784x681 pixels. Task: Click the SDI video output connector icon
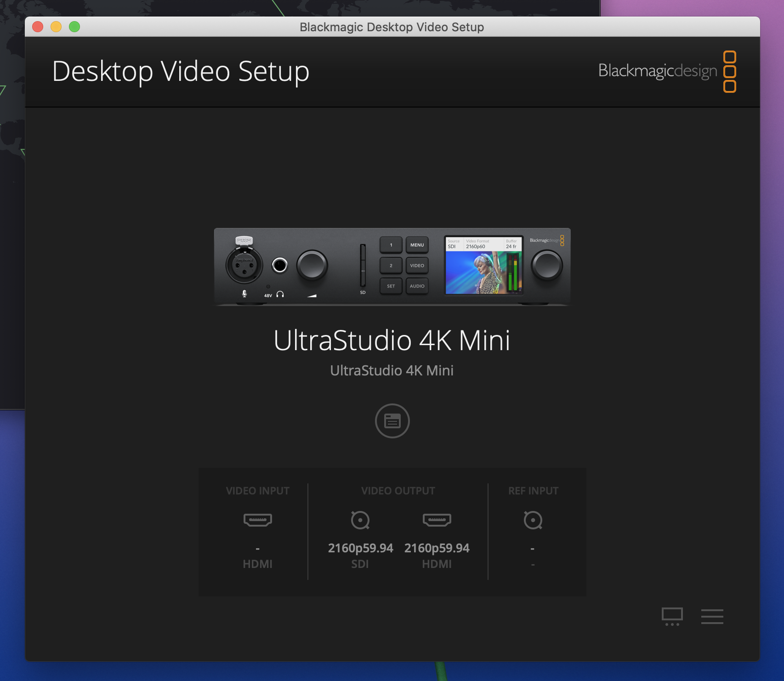point(360,520)
